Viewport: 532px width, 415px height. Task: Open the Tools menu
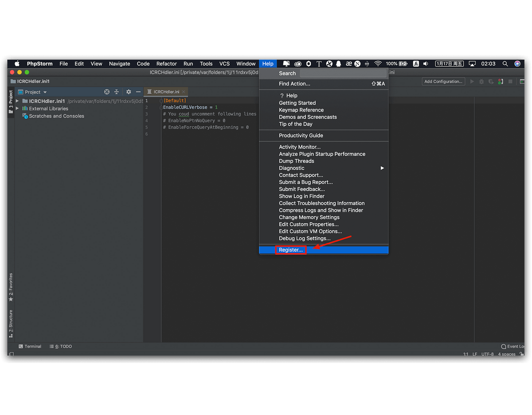point(206,64)
